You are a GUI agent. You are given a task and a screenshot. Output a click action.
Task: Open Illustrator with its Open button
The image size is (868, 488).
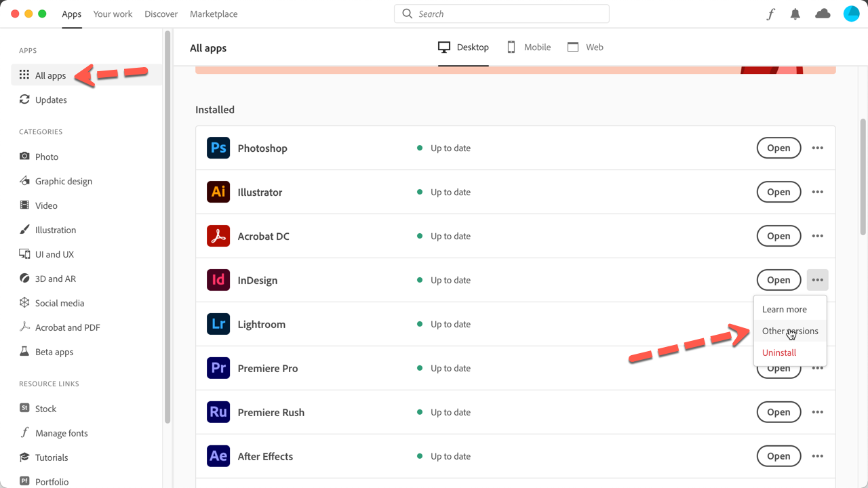[778, 192]
